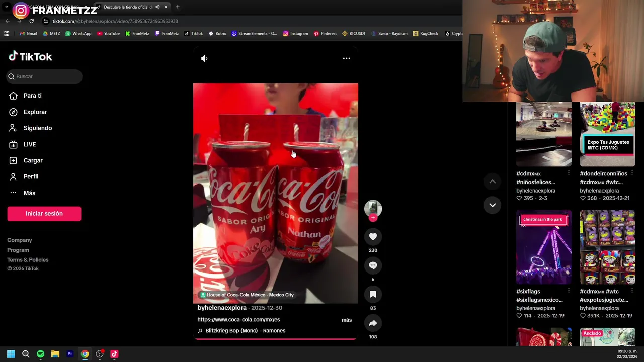This screenshot has height=362, width=644.
Task: Seek on the red video progress bar
Action: pos(276,339)
